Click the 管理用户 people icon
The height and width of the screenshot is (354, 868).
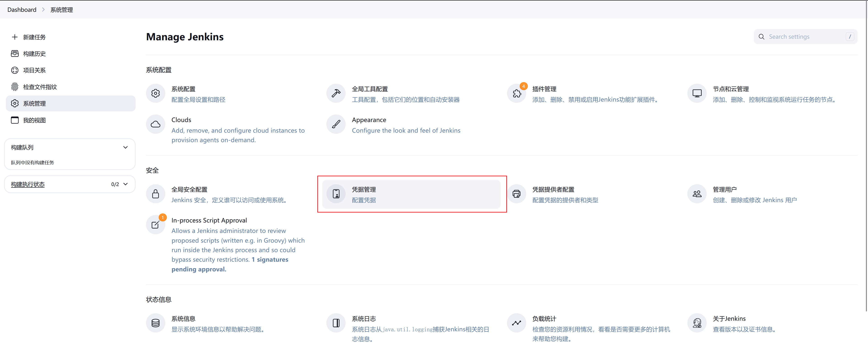point(697,194)
